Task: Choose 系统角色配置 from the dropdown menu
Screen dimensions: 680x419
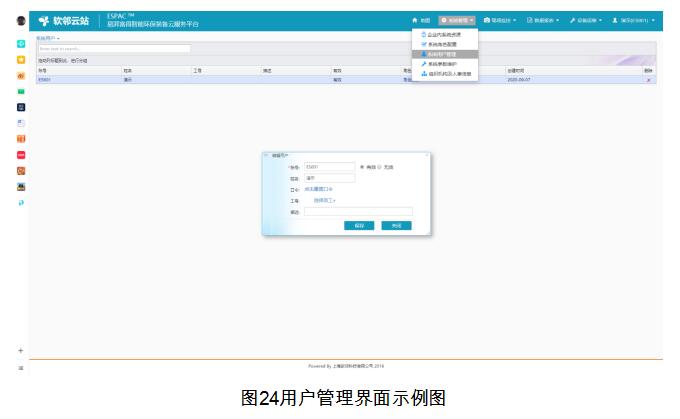Action: pyautogui.click(x=446, y=44)
